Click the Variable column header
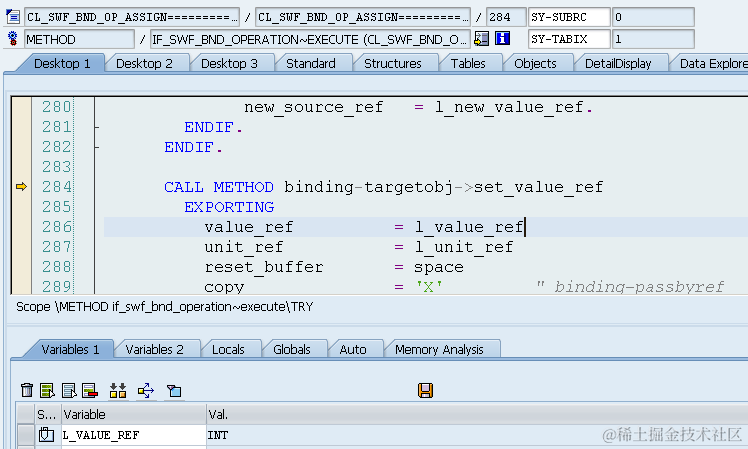This screenshot has height=449, width=748. click(134, 414)
